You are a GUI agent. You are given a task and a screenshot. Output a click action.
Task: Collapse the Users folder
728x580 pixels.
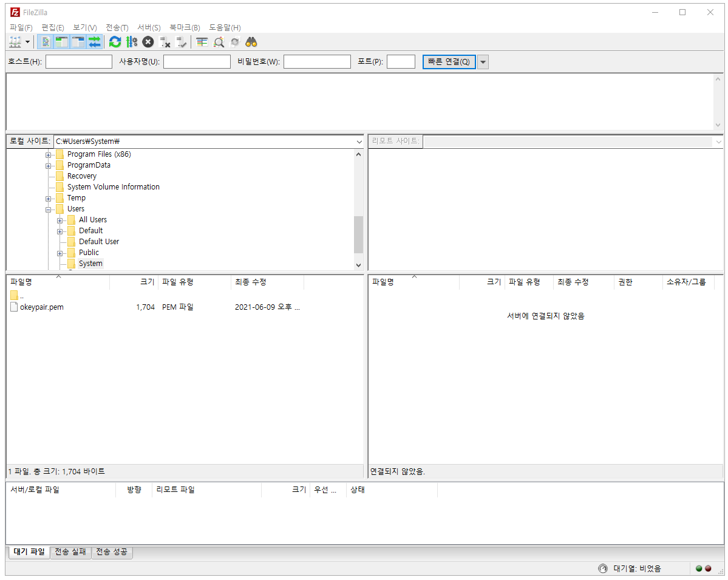click(x=49, y=210)
